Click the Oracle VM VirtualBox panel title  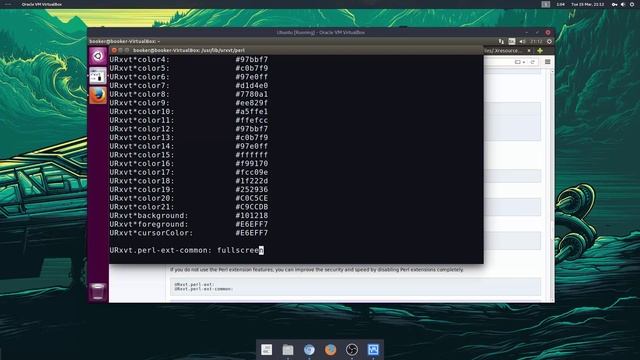point(42,4)
